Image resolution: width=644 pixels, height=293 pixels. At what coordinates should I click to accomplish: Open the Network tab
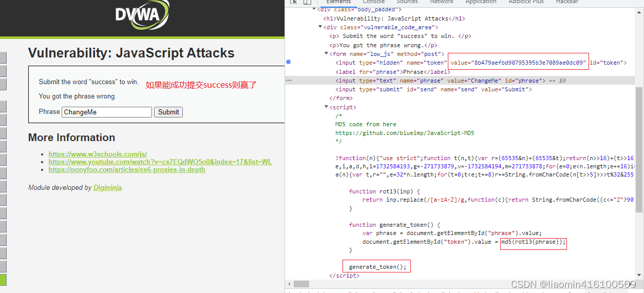pos(442,2)
